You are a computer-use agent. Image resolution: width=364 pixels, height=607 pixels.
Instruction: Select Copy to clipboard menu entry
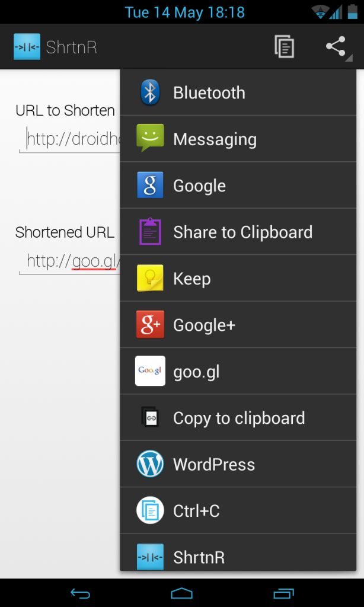238,418
